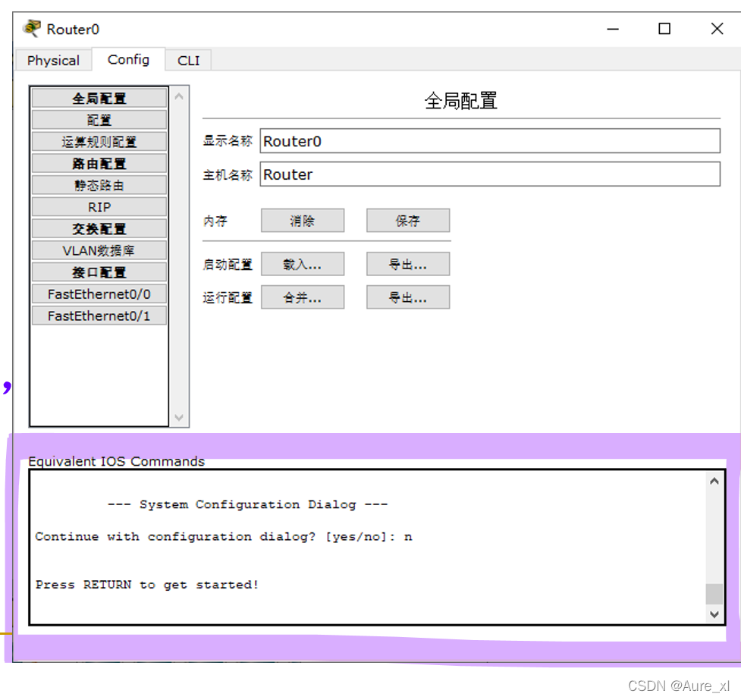The image size is (741, 700).
Task: Click the 显示名称 Router0 input field
Action: [490, 141]
